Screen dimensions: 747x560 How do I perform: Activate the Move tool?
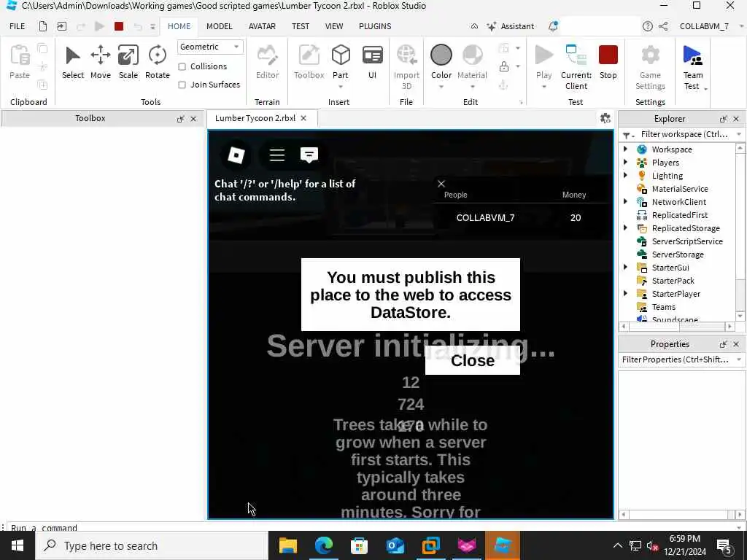click(101, 62)
